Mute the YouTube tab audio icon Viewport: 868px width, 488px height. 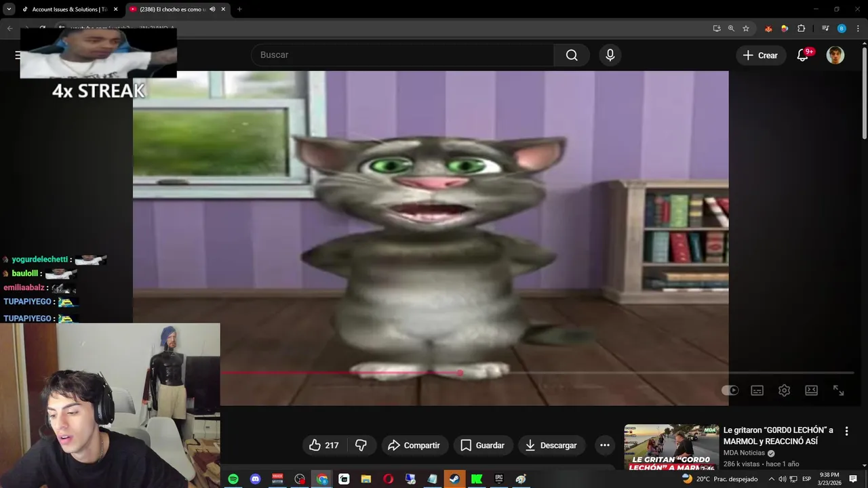tap(212, 9)
